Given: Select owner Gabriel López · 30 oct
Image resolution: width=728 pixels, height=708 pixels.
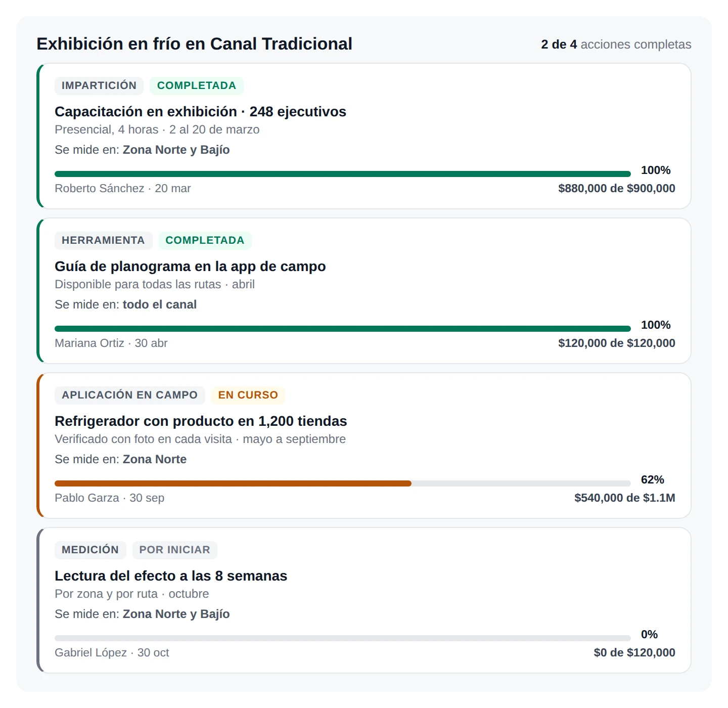Looking at the screenshot, I should (112, 652).
